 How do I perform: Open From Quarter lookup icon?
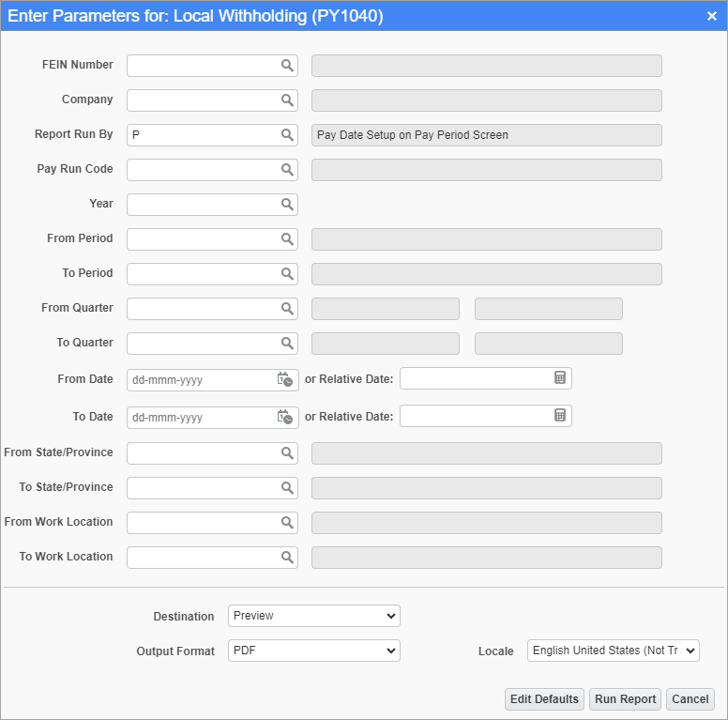click(x=287, y=309)
